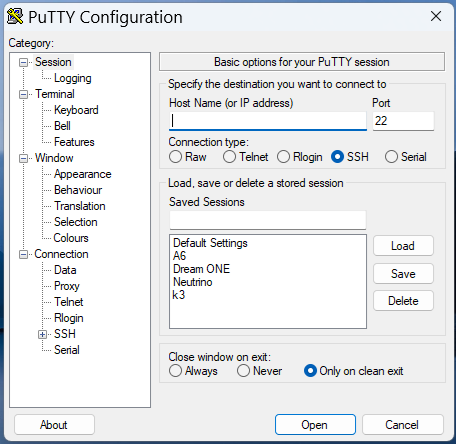Open the Appearance category
The width and height of the screenshot is (456, 444).
pyautogui.click(x=83, y=174)
